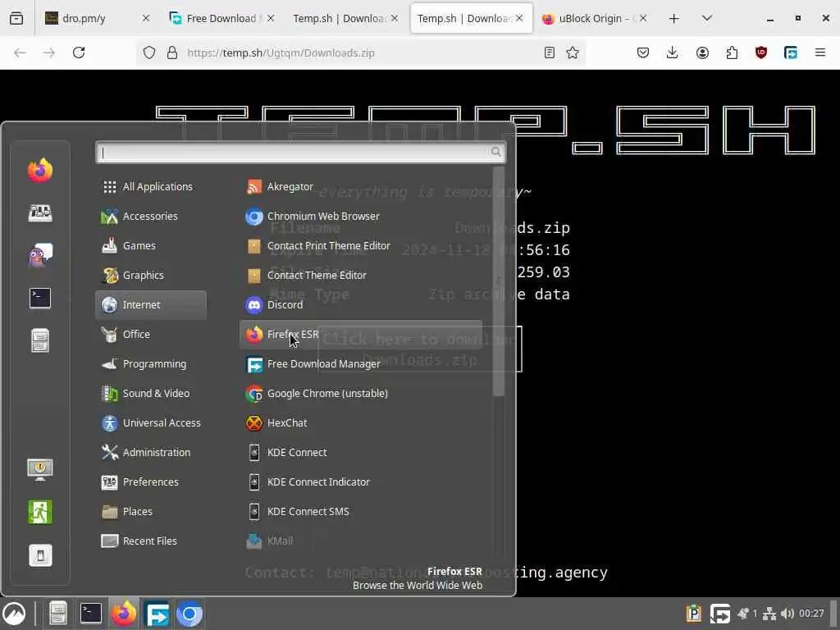Click the "Click here to download" Downloads.zip button
The width and height of the screenshot is (840, 630).
(419, 349)
